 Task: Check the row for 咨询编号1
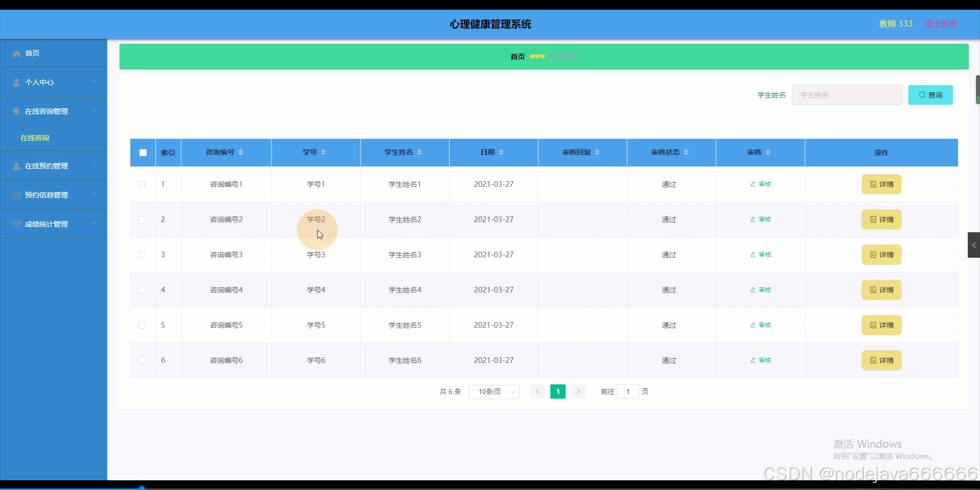(x=142, y=184)
